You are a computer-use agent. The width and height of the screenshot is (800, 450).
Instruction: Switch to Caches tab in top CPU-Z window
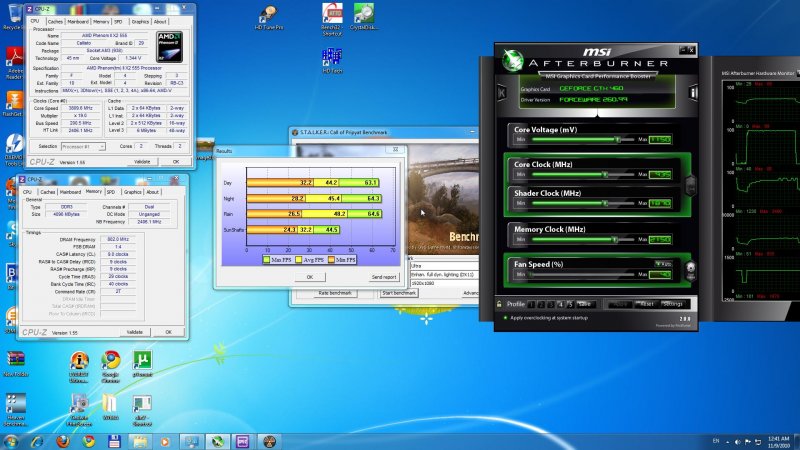pyautogui.click(x=55, y=21)
